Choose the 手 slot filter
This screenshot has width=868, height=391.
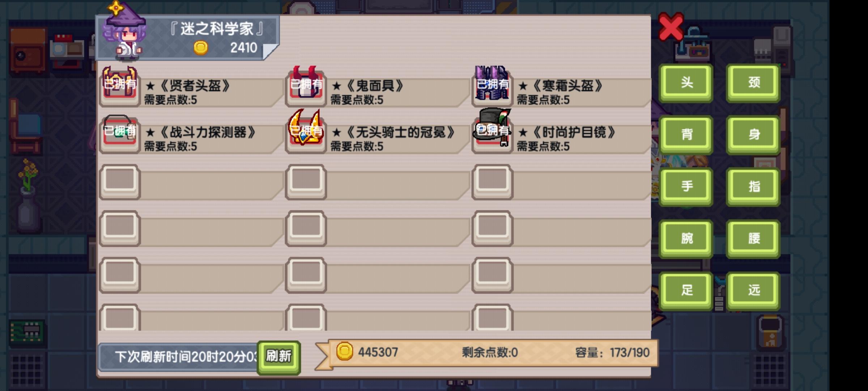pyautogui.click(x=686, y=187)
